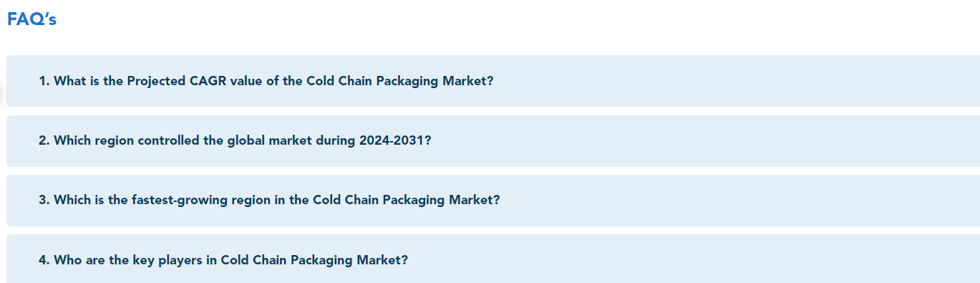Show answer for global market region question
Viewport: 980px width, 283px height.
[x=493, y=140]
